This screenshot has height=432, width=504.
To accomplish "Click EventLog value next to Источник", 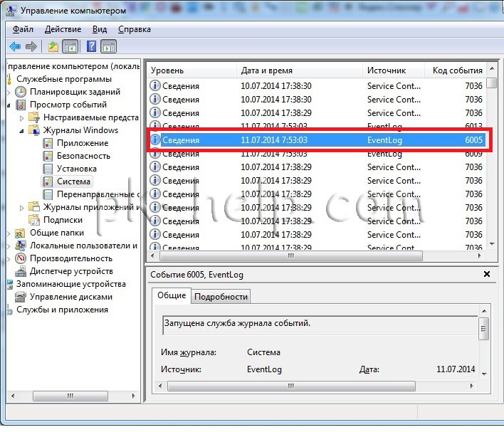I will [x=264, y=369].
